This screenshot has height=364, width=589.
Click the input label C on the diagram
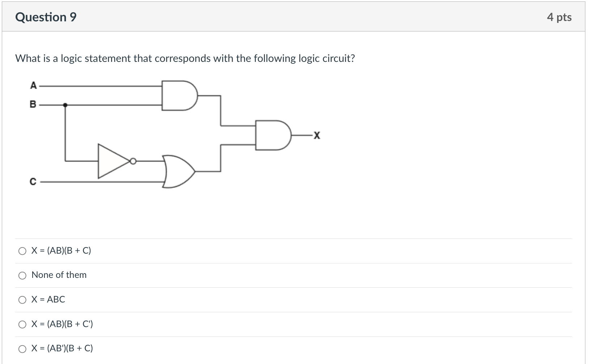click(33, 182)
